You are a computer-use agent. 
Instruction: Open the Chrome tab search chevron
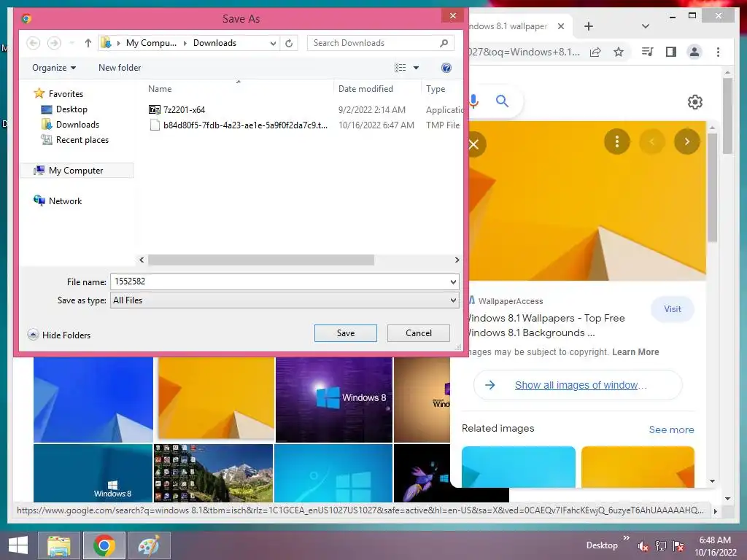click(x=645, y=26)
